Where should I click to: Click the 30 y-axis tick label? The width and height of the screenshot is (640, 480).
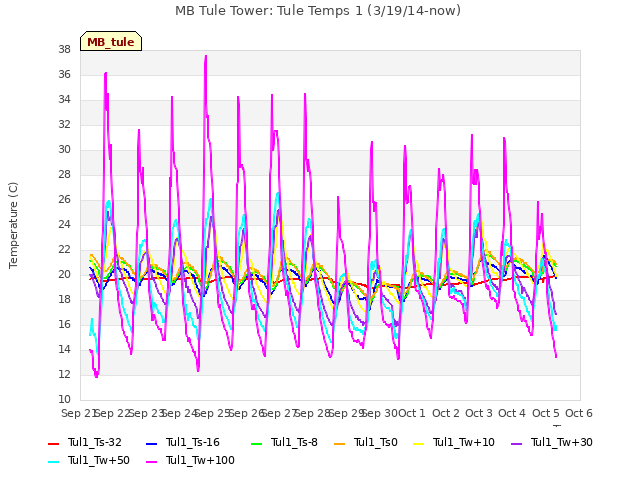(x=64, y=149)
